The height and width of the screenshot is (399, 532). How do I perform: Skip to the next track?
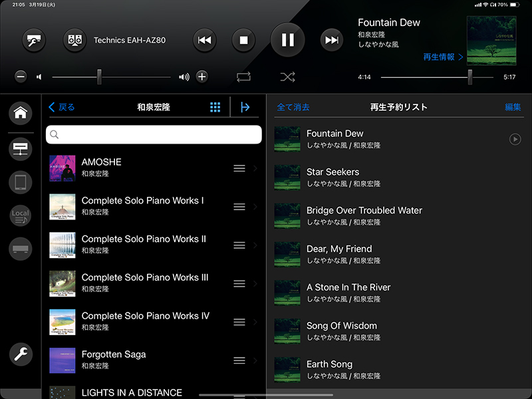[331, 40]
